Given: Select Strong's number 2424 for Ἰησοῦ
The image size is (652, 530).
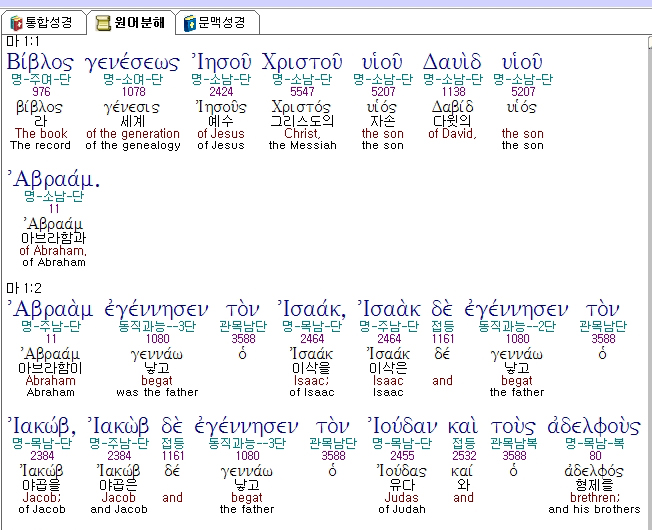Looking at the screenshot, I should (221, 92).
